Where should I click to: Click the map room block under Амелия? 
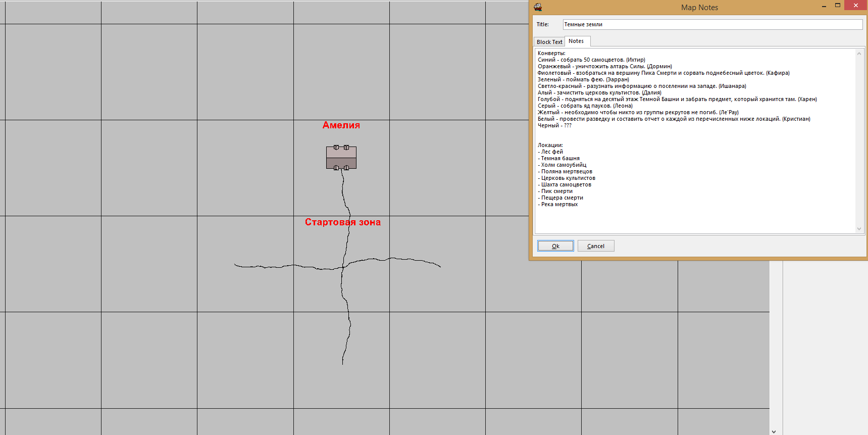[341, 158]
